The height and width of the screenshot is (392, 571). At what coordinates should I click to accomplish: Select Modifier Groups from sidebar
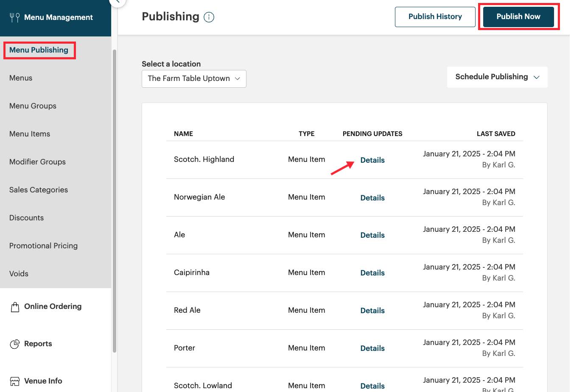click(x=37, y=161)
